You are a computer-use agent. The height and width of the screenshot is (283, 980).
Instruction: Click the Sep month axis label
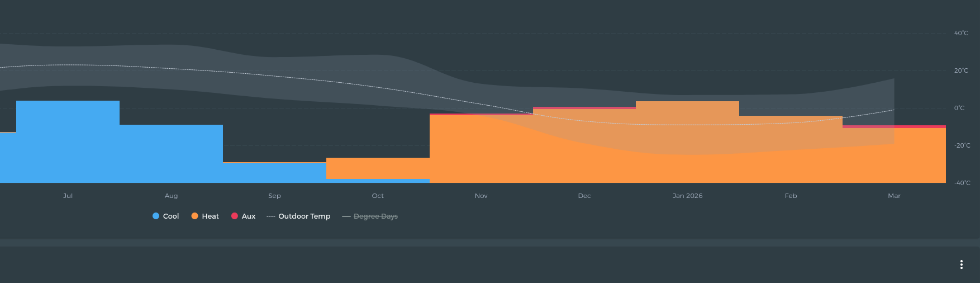pos(274,196)
